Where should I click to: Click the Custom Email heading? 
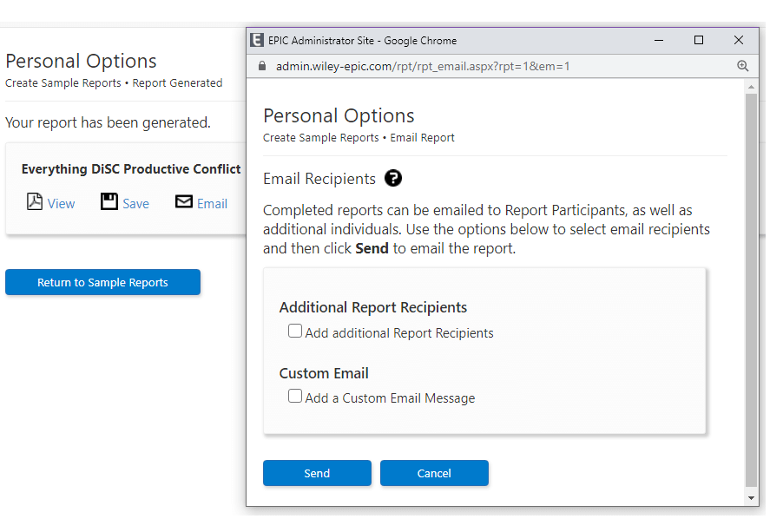tap(324, 373)
